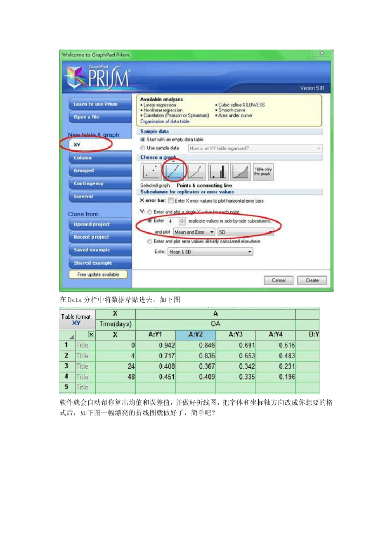Screen dimensions: 392x555
Task: Click the X delete icon in the data table corner
Action: click(91, 334)
